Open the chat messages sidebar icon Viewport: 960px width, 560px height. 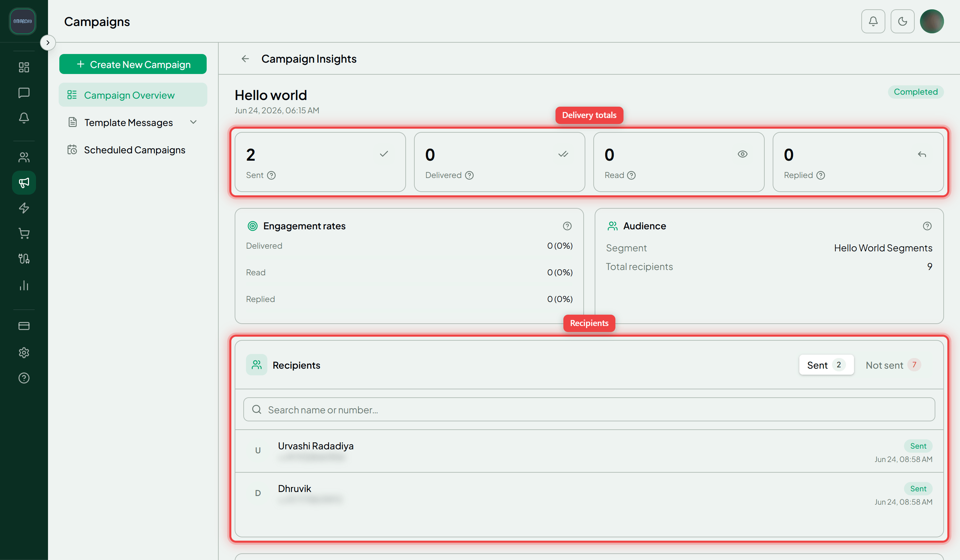tap(24, 93)
